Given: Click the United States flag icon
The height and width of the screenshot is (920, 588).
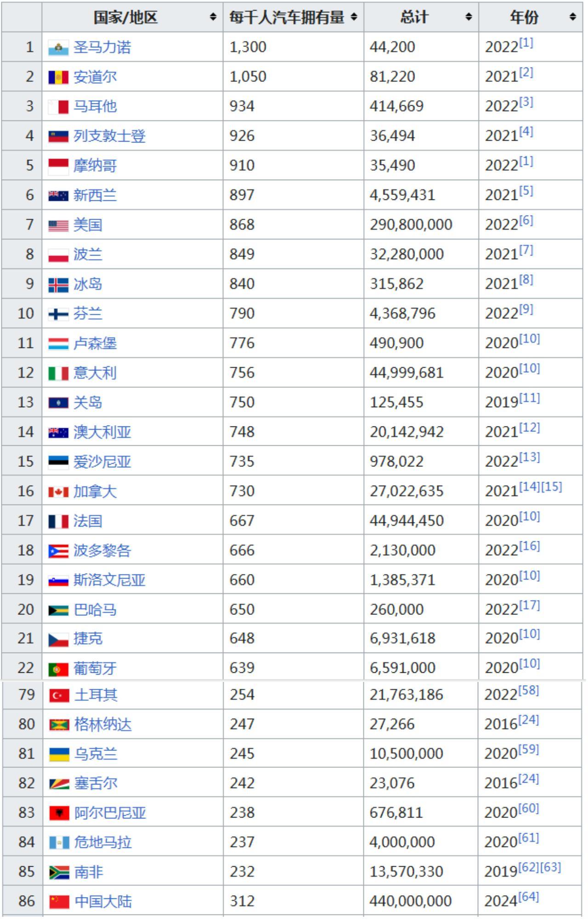Looking at the screenshot, I should [58, 226].
